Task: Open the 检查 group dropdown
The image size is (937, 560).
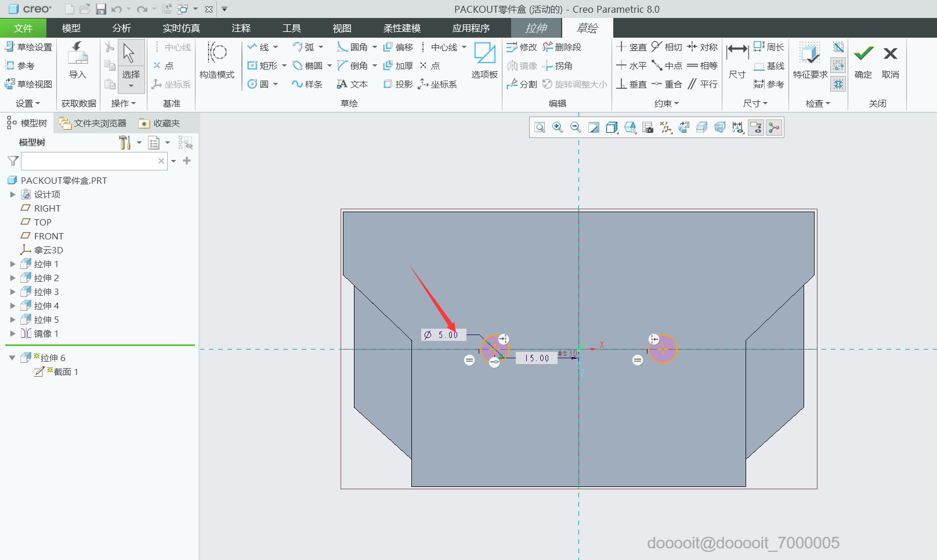Action: point(818,103)
